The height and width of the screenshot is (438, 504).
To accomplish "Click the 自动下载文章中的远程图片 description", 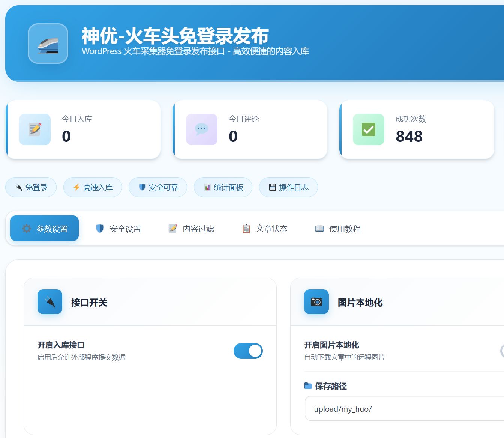I will tap(345, 357).
